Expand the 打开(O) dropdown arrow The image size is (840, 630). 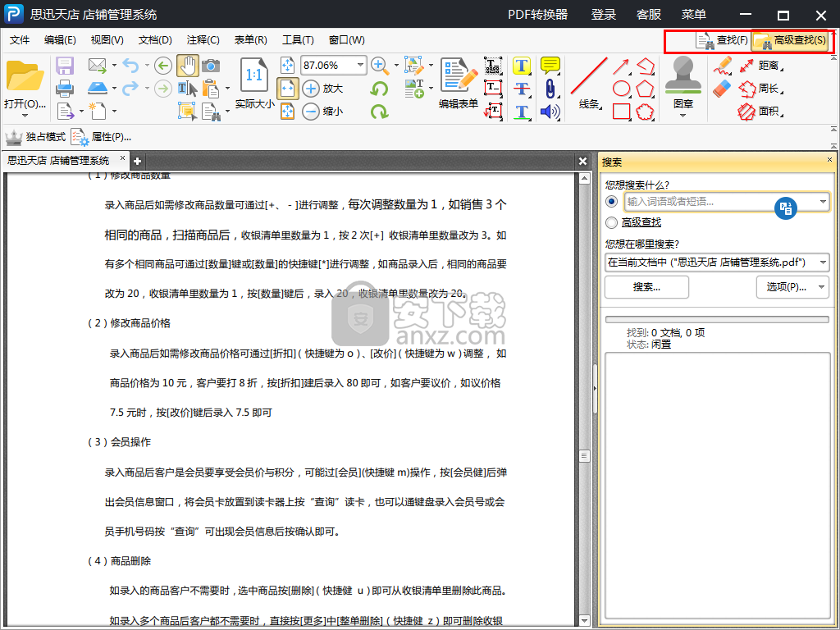25,116
